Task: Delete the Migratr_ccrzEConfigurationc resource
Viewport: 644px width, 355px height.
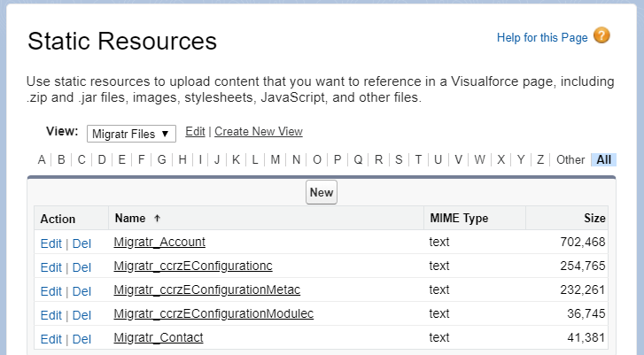Action: point(81,267)
